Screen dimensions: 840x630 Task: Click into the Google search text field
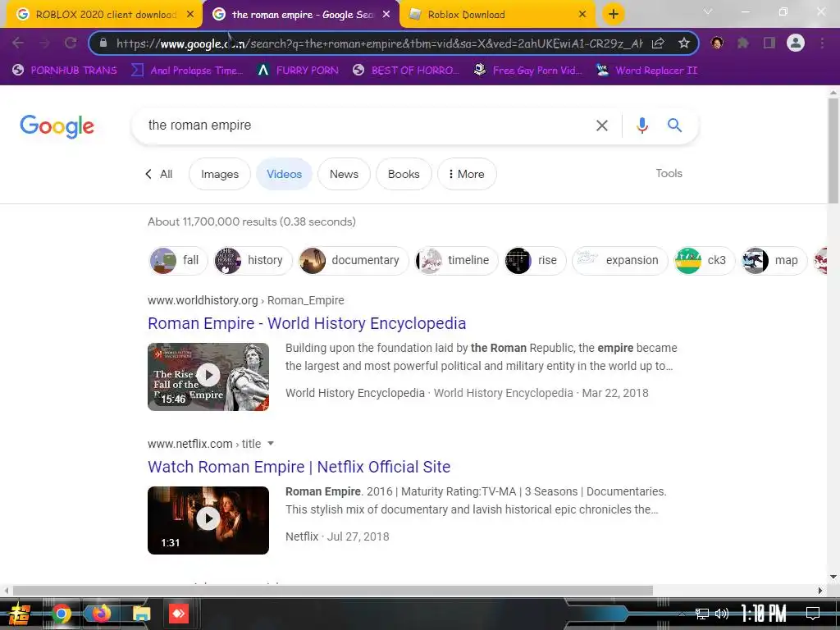364,126
